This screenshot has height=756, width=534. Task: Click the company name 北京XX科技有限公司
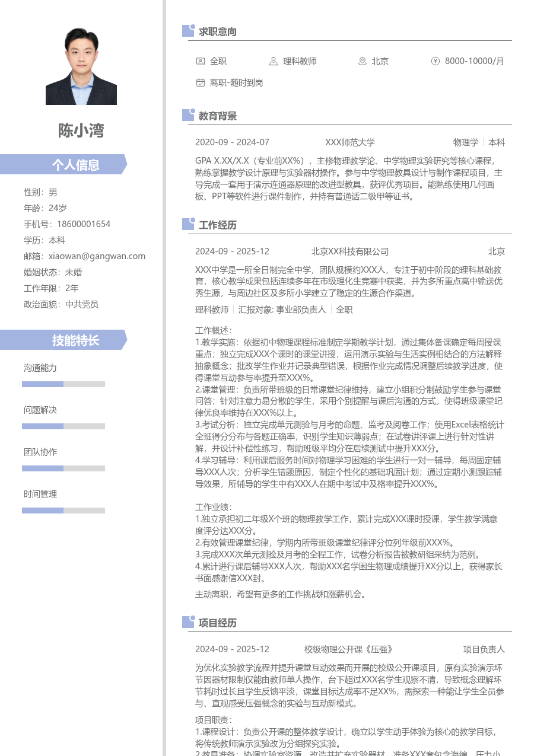(350, 251)
